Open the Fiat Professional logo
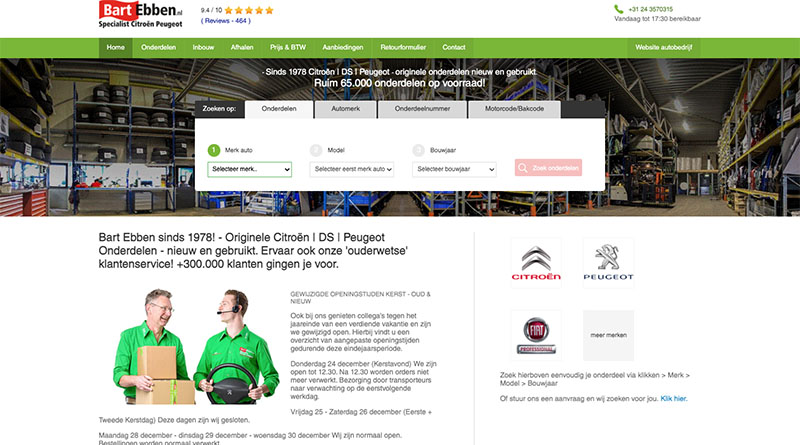 pyautogui.click(x=536, y=335)
